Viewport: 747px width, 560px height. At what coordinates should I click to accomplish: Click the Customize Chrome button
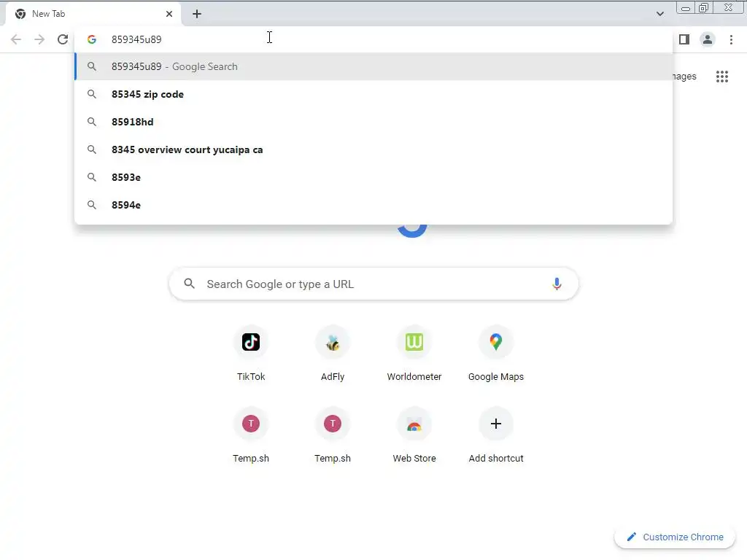[x=675, y=537]
